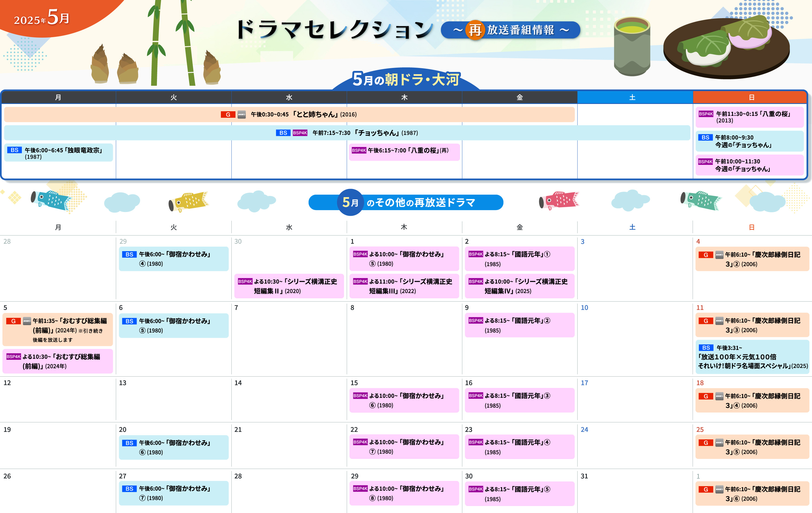Click the 慶次郎縁側日記3④ entry on May 18
812x513 pixels.
[x=752, y=400]
